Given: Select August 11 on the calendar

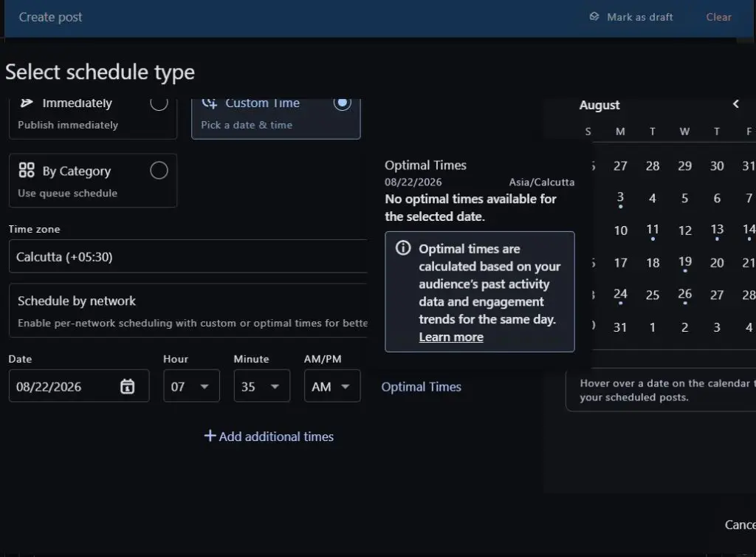Looking at the screenshot, I should tap(653, 230).
